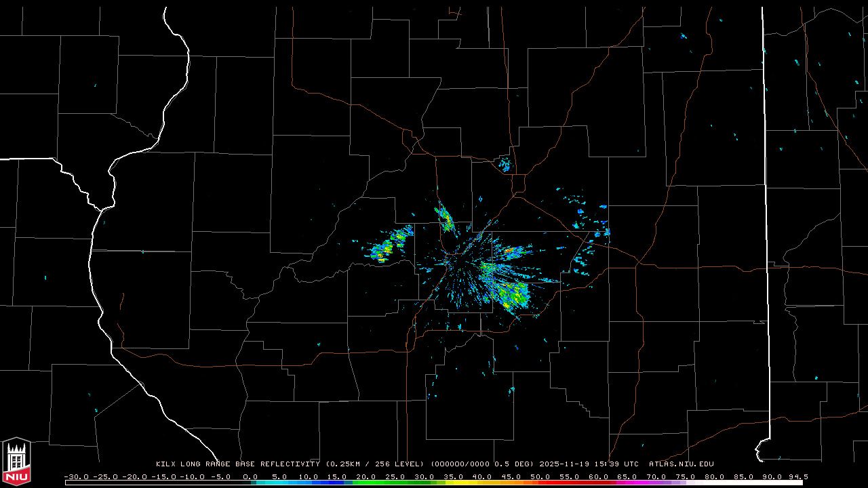
Task: Click the NIU castle logo
Action: pos(16,462)
